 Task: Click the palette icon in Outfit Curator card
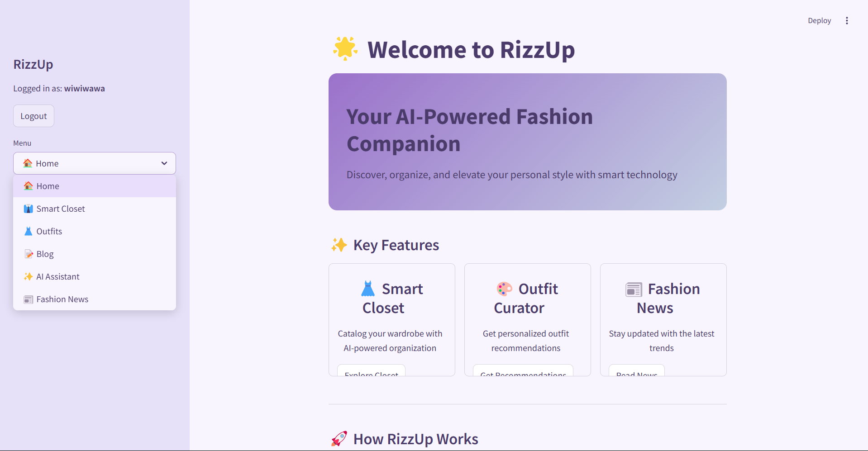tap(504, 289)
